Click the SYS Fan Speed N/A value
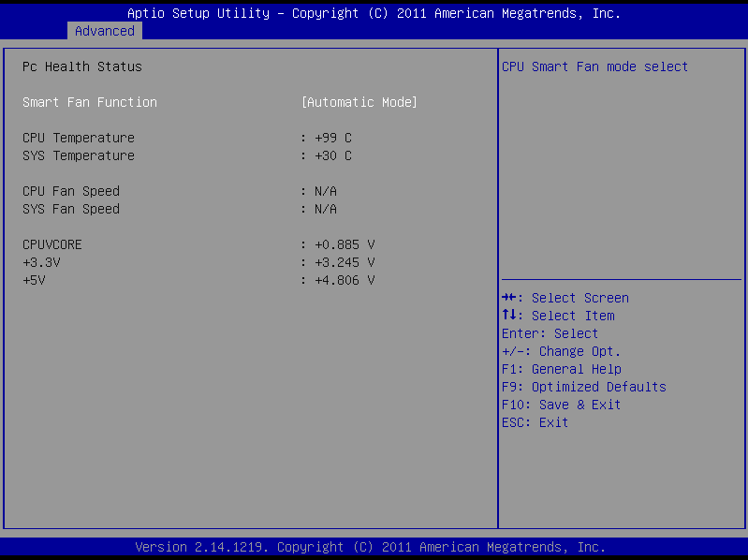 click(x=325, y=209)
